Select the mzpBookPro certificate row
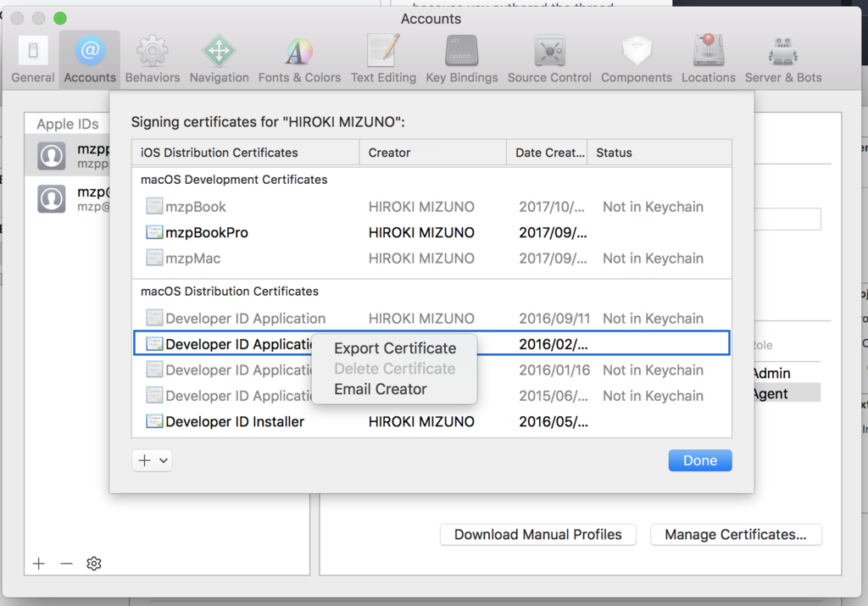This screenshot has width=868, height=606. (x=431, y=232)
